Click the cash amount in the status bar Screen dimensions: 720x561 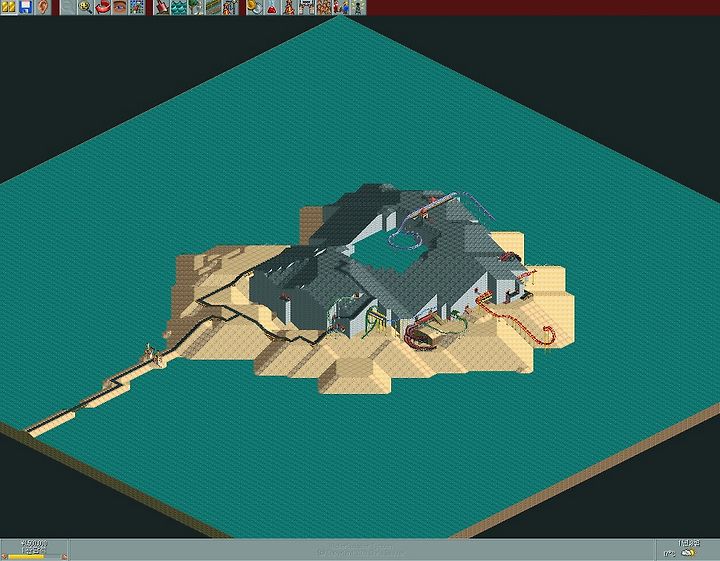coord(34,544)
